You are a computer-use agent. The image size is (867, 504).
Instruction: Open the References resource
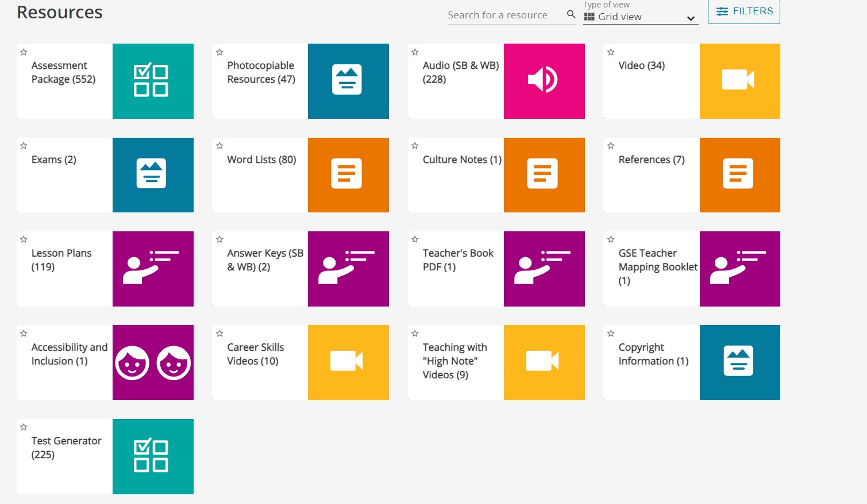pyautogui.click(x=651, y=160)
